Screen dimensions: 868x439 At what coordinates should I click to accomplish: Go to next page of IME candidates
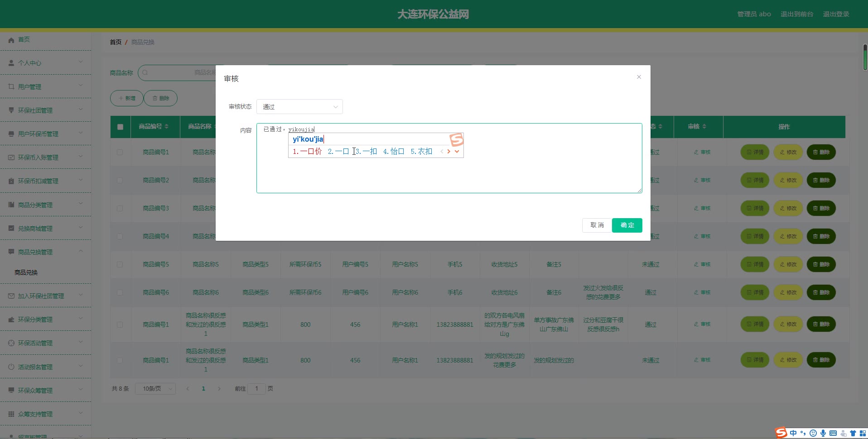click(x=448, y=152)
